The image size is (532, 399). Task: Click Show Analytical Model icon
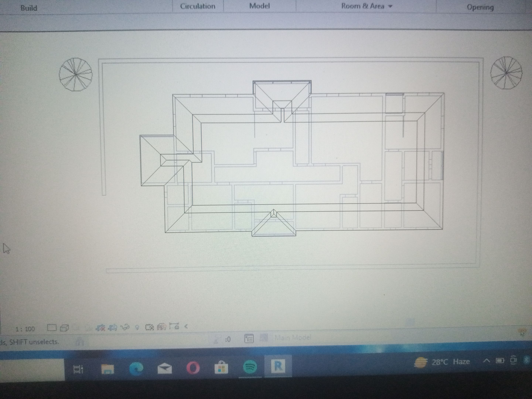162,327
